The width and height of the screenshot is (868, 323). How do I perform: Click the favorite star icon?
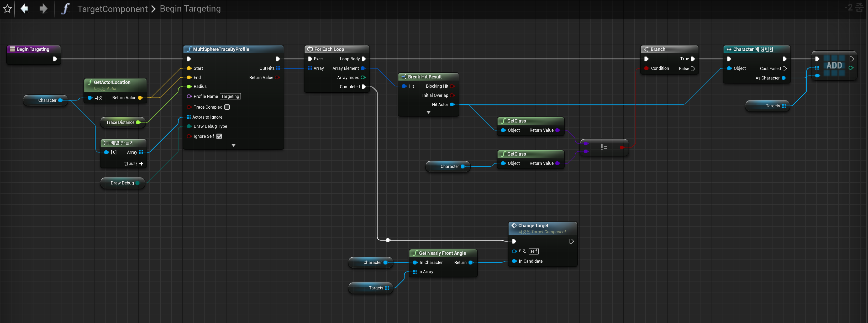[7, 9]
